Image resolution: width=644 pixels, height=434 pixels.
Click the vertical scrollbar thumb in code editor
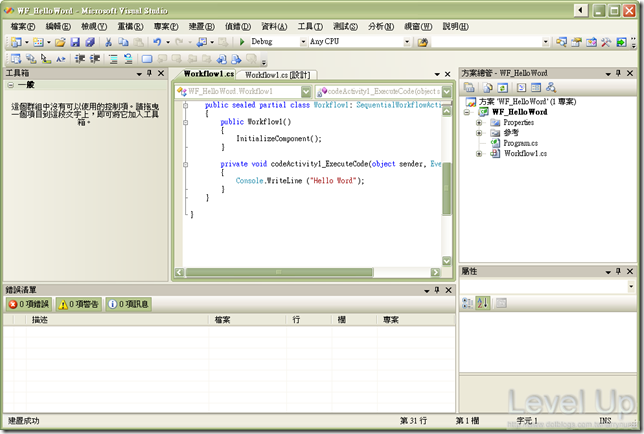point(446,188)
